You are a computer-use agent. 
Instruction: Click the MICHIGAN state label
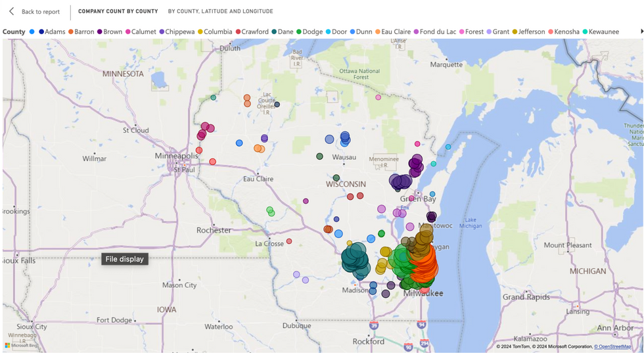587,271
